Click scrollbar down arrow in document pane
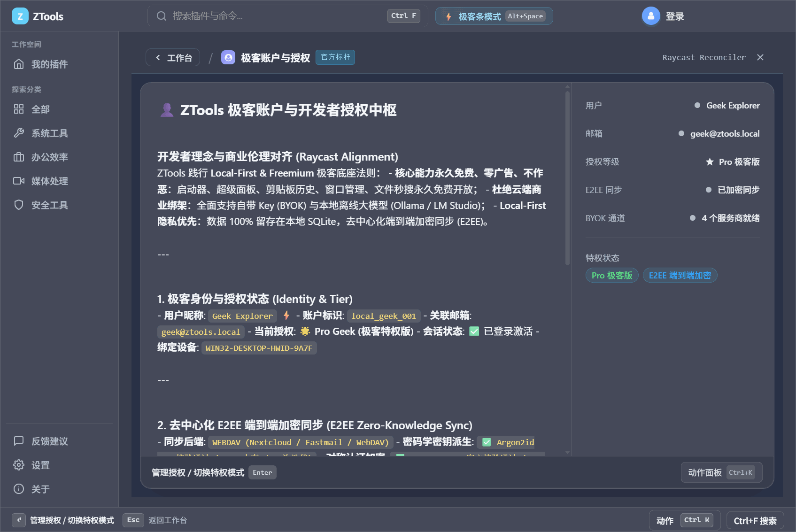The height and width of the screenshot is (532, 796). point(567,453)
